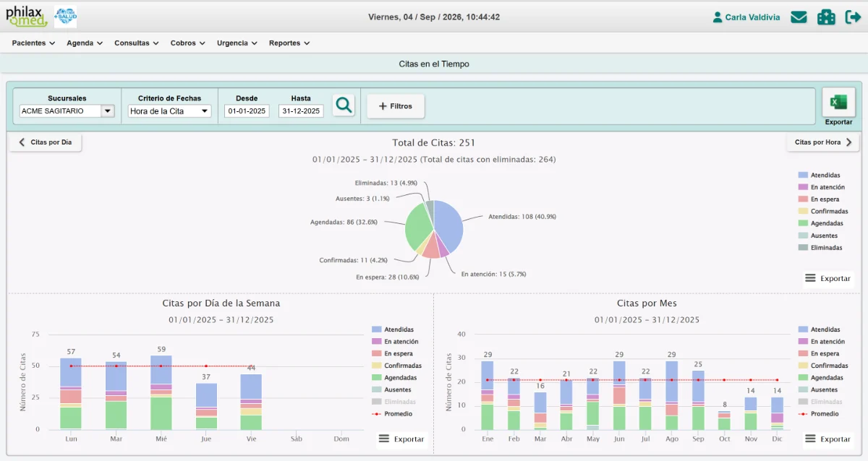Click the "Citas en el Tiempo" page heading
This screenshot has height=461, width=868.
[434, 64]
